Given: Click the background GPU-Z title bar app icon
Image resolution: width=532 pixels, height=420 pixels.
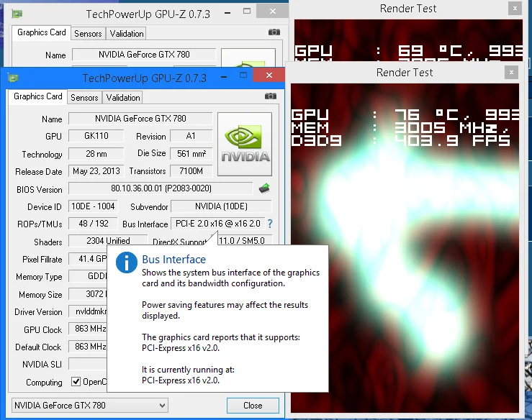Looking at the screenshot, I should tap(17, 14).
